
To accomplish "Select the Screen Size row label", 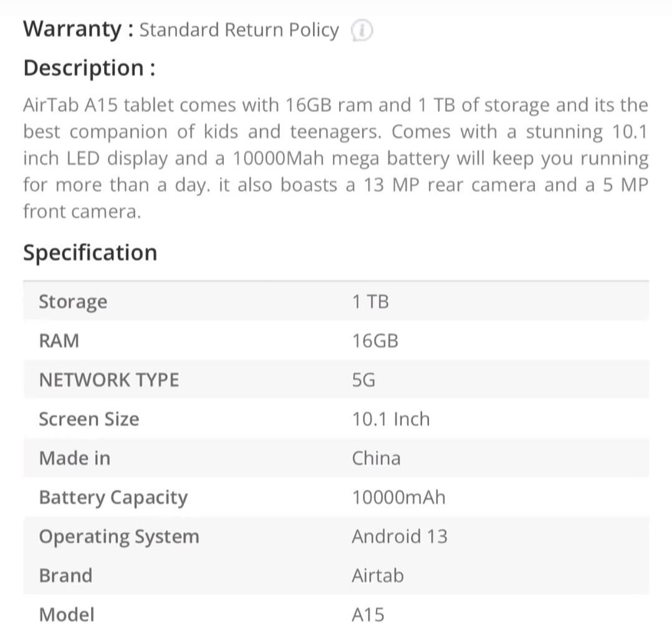I will tap(89, 420).
